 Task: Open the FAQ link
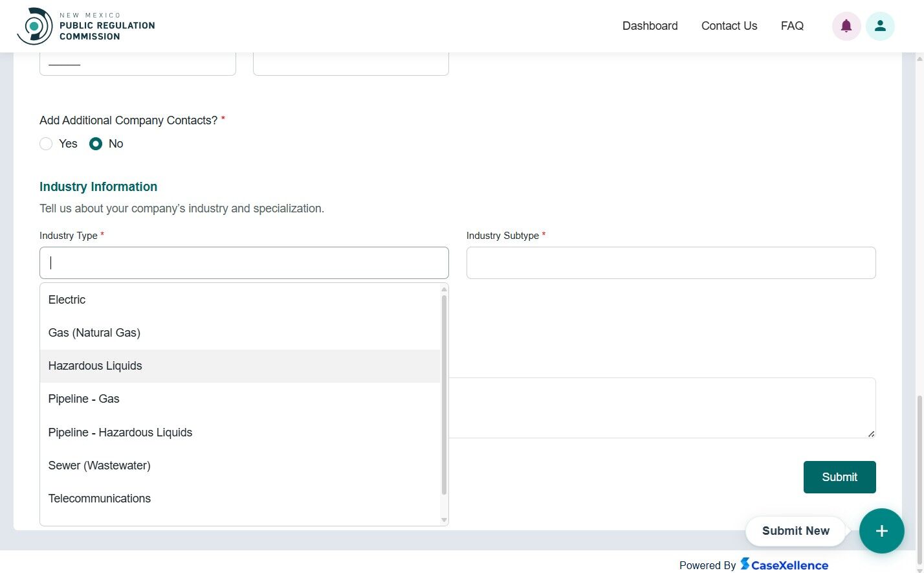coord(792,26)
